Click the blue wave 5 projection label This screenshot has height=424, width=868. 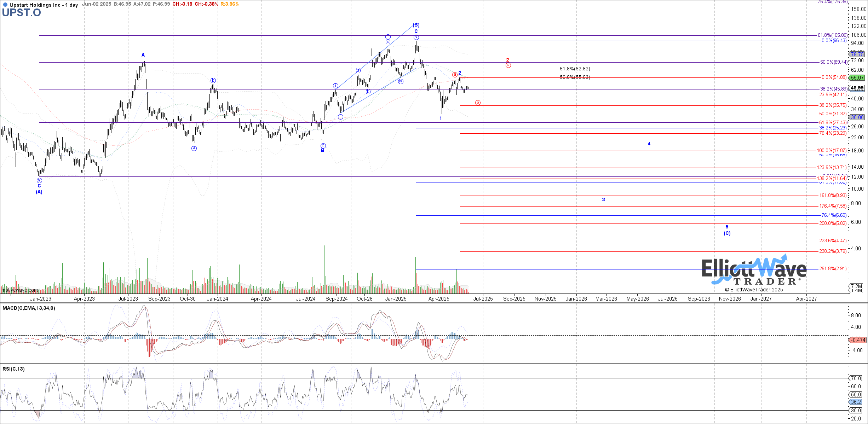(x=727, y=227)
